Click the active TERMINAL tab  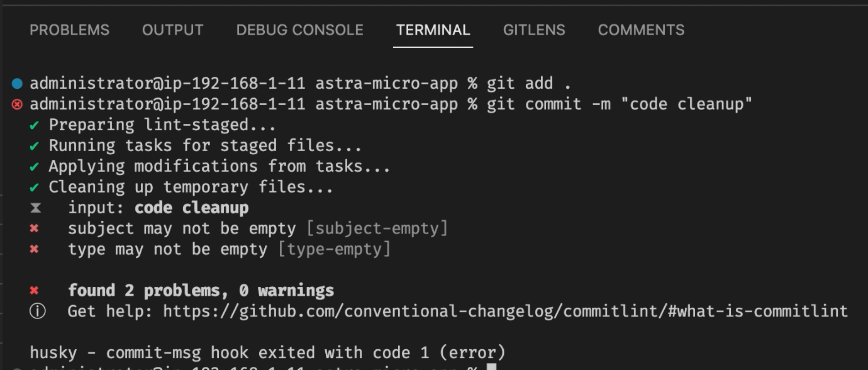[x=433, y=30]
